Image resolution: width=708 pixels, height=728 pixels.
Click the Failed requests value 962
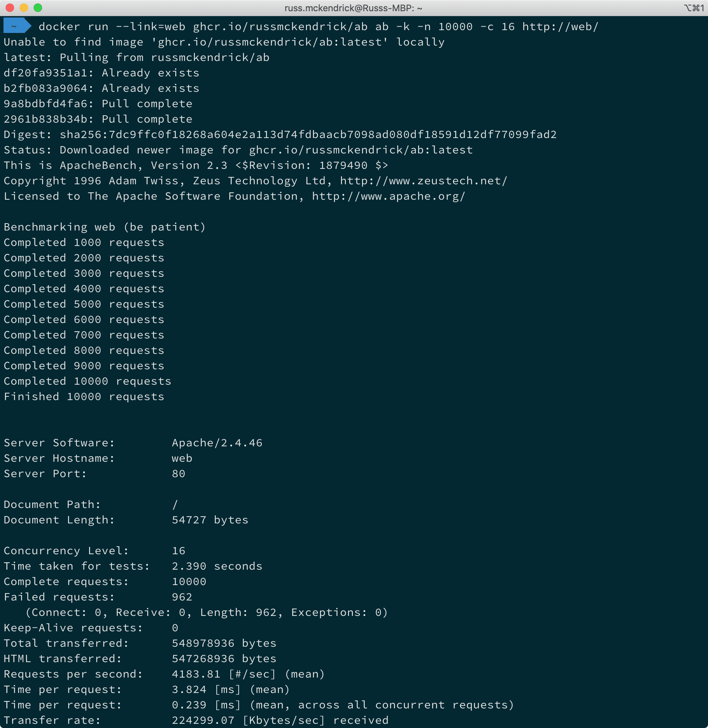coord(182,597)
